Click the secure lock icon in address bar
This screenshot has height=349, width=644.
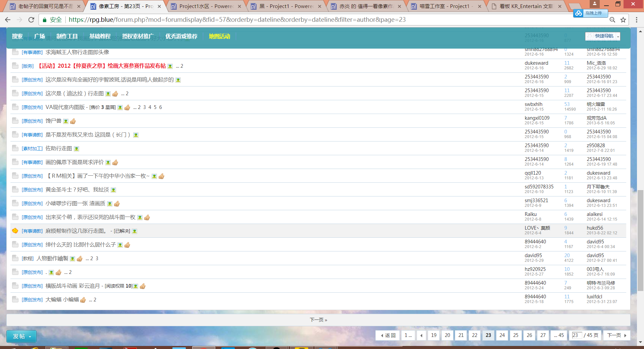44,20
